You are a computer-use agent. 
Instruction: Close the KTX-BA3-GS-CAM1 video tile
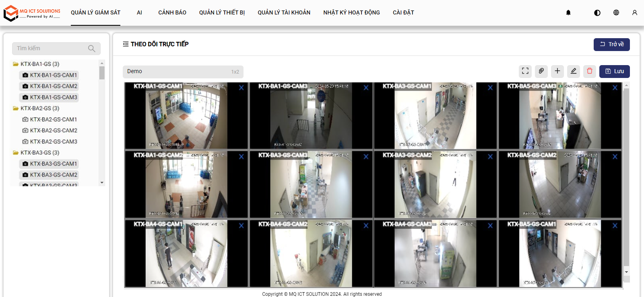tap(490, 88)
